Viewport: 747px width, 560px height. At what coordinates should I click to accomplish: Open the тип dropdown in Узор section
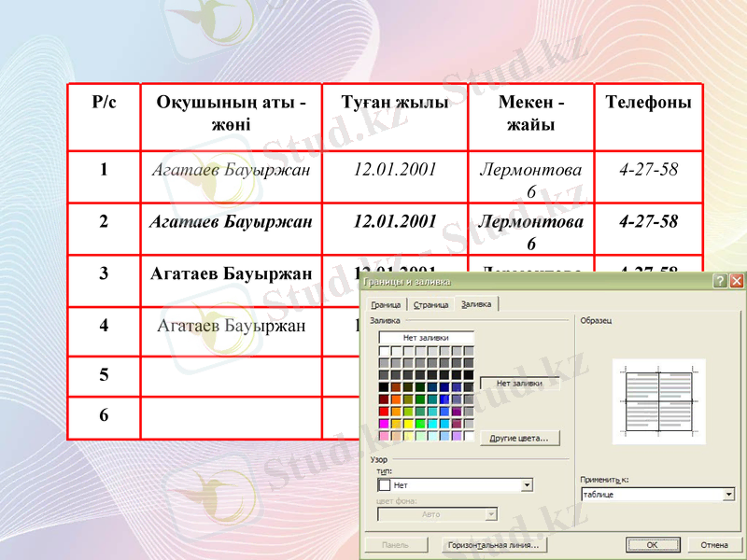(527, 485)
